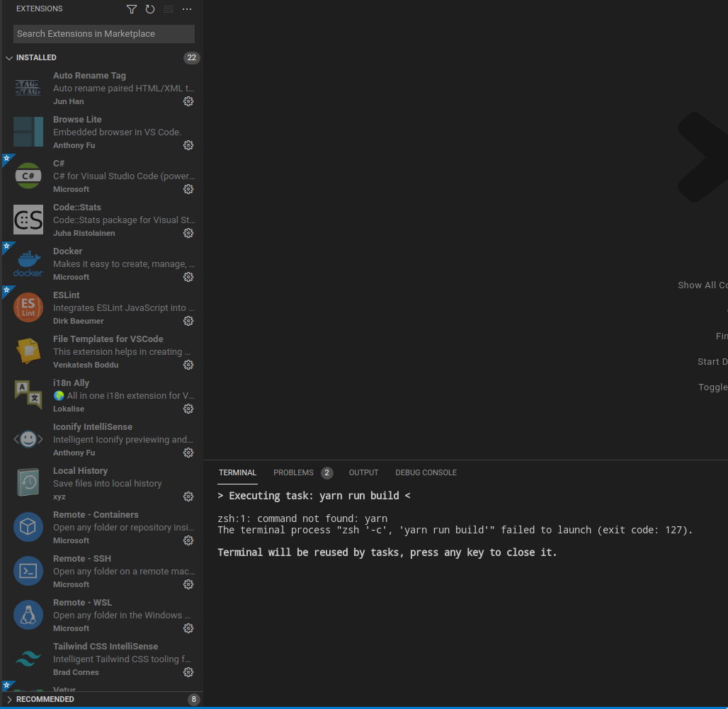Open the Manage gear for i18n Ally
The height and width of the screenshot is (709, 728).
pyautogui.click(x=188, y=409)
